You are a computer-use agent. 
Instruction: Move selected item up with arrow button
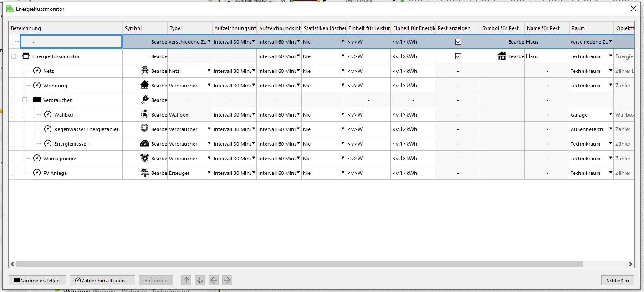pos(186,280)
